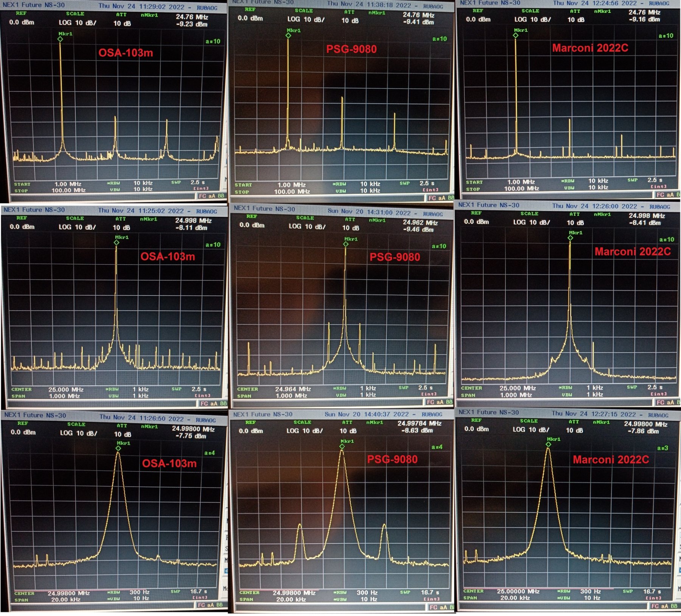Image resolution: width=681 pixels, height=616 pixels.
Task: Click the a=3 averaging indicator
Action: 662,448
